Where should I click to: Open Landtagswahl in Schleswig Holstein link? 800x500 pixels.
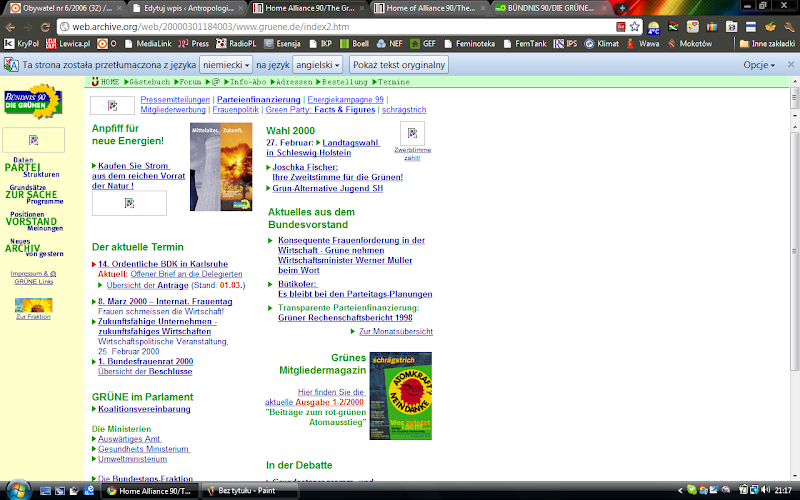[x=323, y=148]
